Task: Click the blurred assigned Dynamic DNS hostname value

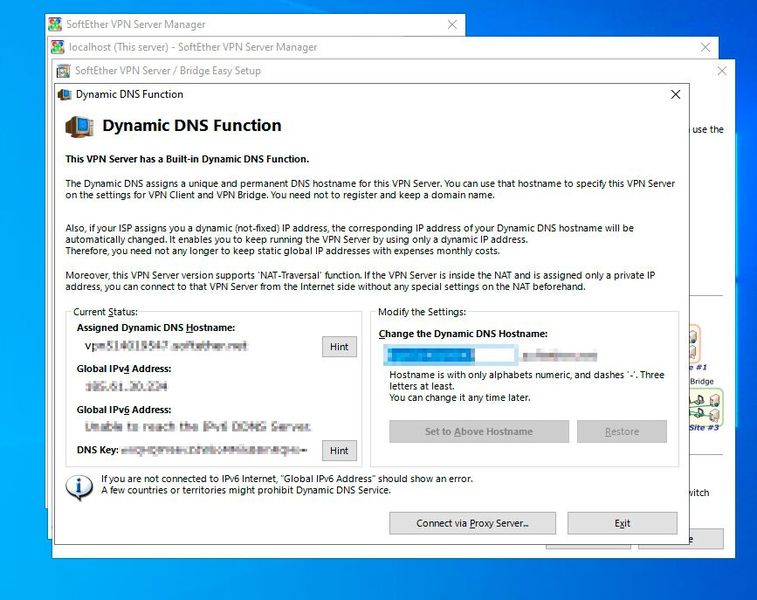Action: [166, 346]
